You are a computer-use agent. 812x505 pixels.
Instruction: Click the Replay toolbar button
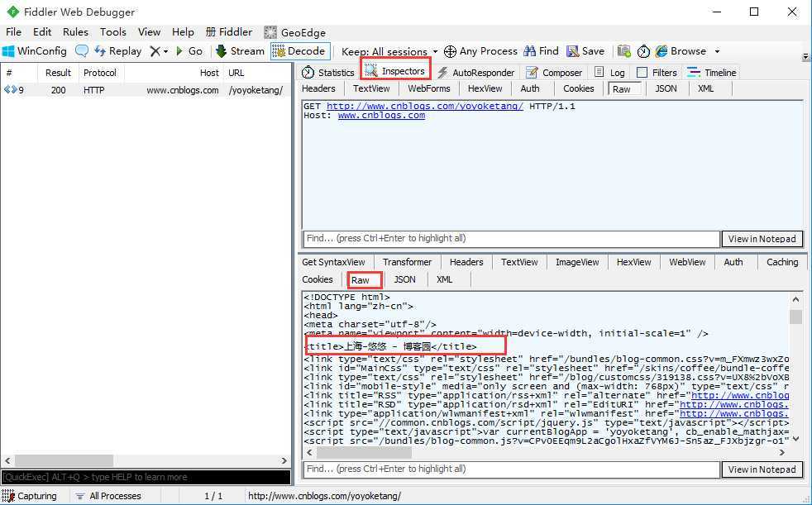(118, 51)
